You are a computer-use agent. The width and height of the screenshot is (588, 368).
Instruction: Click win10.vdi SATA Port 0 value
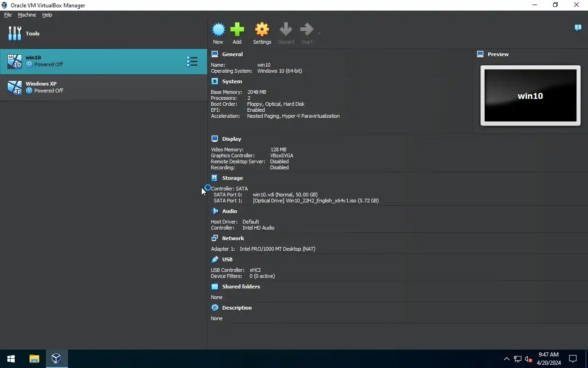285,195
